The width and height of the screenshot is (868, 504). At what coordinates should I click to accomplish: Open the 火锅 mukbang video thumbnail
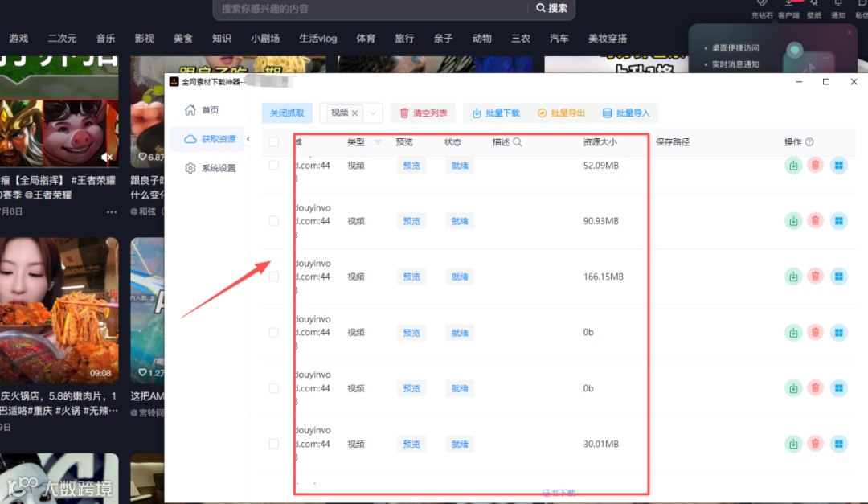(59, 310)
